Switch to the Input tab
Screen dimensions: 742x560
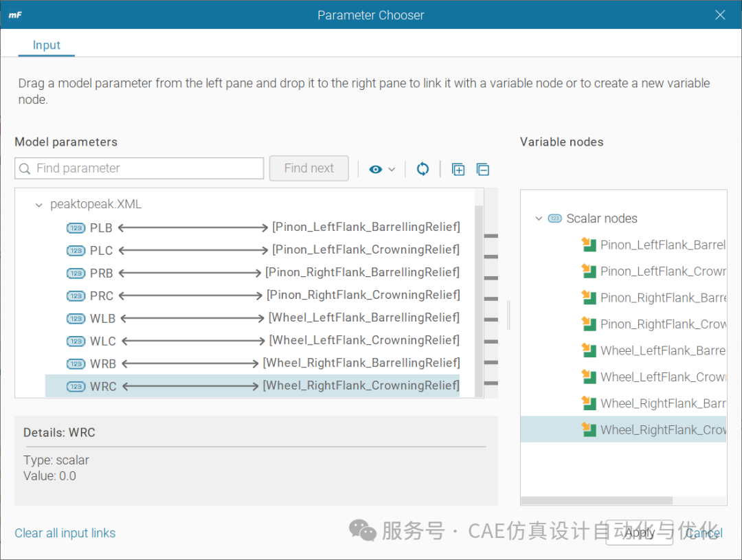(47, 45)
